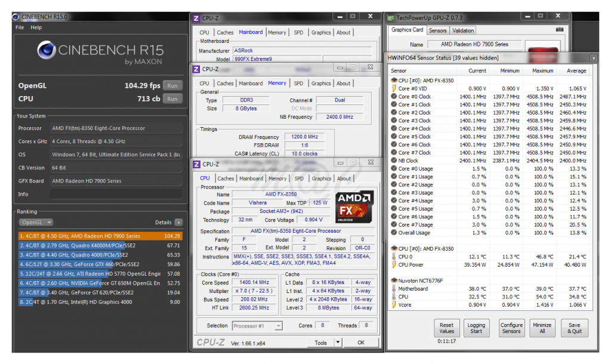Click the Sensor column header in HWiNFO64
Screen dimensions: 611x364
399,71
